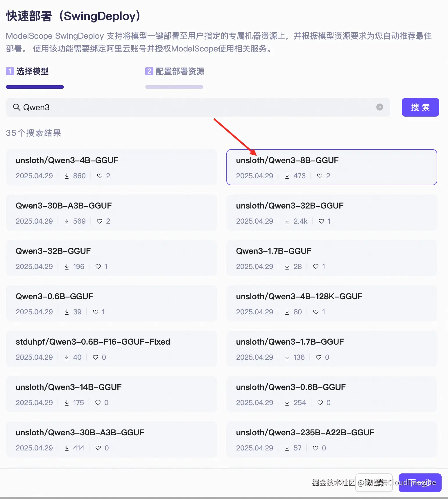
Task: Click download icon on Qwen3-0.6B-GGUF card with 39
Action: click(67, 312)
